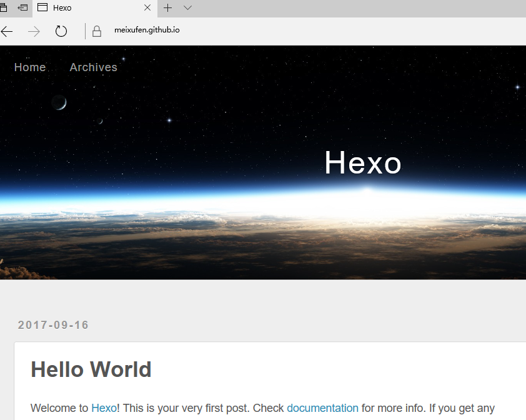Click the Hexo site title in banner
The width and height of the screenshot is (526, 420).
point(362,162)
